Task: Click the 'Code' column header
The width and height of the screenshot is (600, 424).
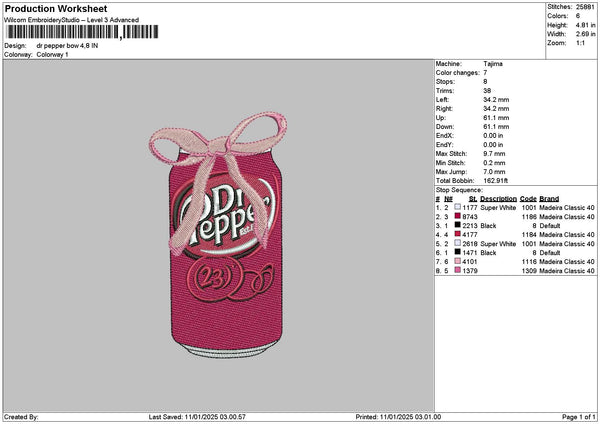Action: (x=528, y=199)
